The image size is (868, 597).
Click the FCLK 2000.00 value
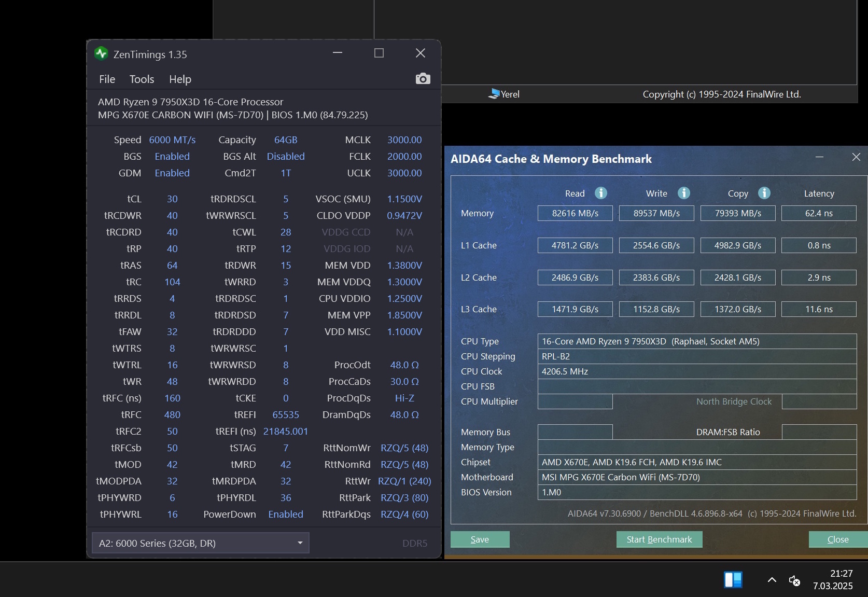404,157
